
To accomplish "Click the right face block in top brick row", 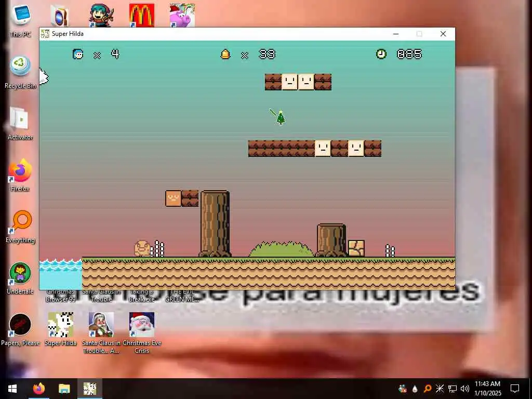I will tap(306, 82).
